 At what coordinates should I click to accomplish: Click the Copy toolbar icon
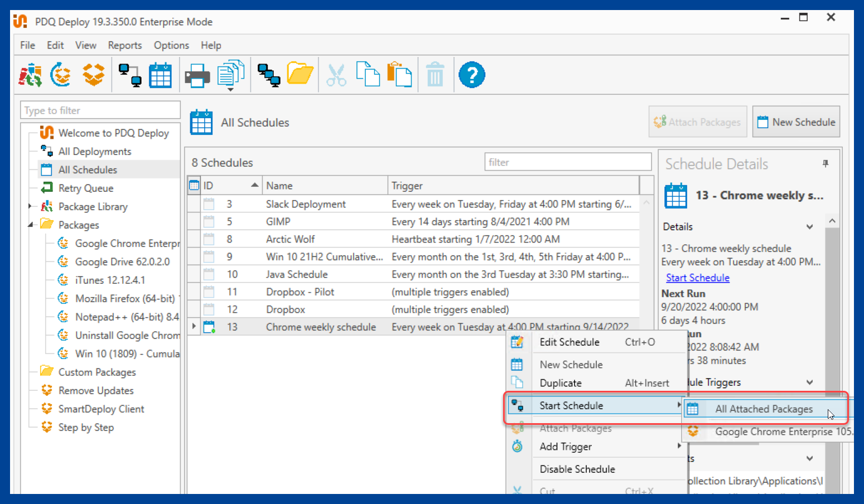point(368,74)
